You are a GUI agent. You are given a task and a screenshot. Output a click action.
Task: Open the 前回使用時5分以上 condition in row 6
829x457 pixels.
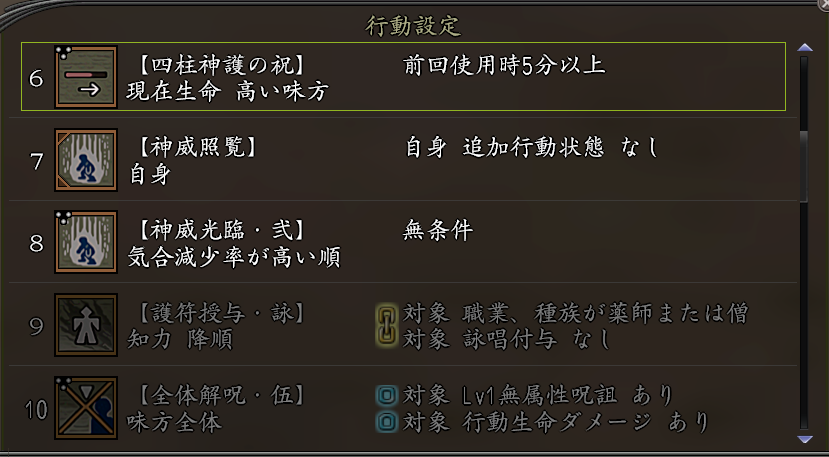pyautogui.click(x=505, y=66)
